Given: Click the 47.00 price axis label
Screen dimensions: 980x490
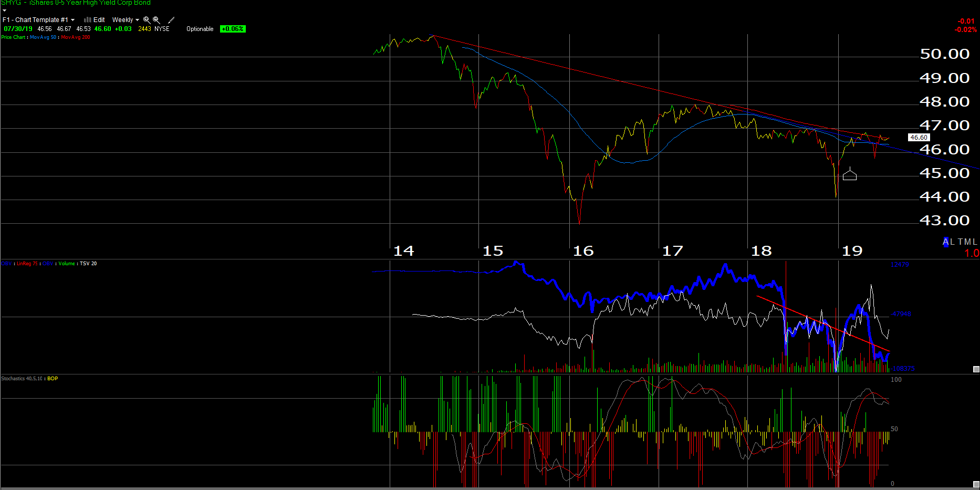Looking at the screenshot, I should [x=945, y=125].
